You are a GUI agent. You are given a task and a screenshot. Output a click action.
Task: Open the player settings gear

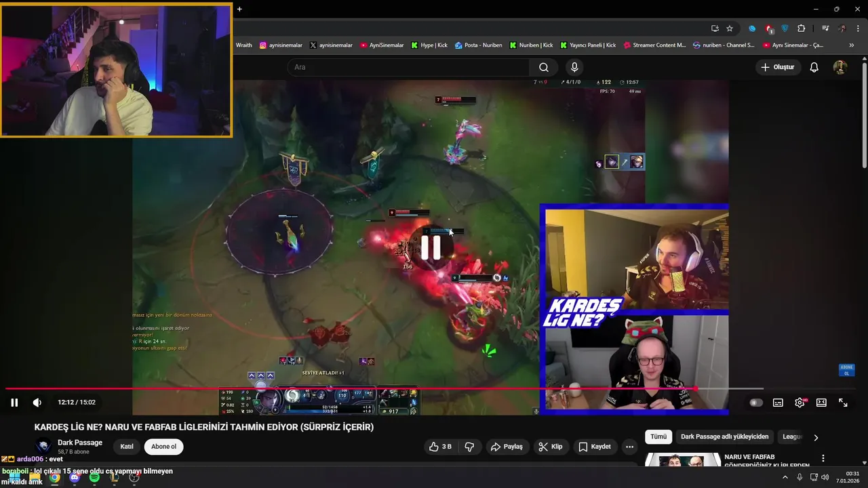pyautogui.click(x=800, y=403)
